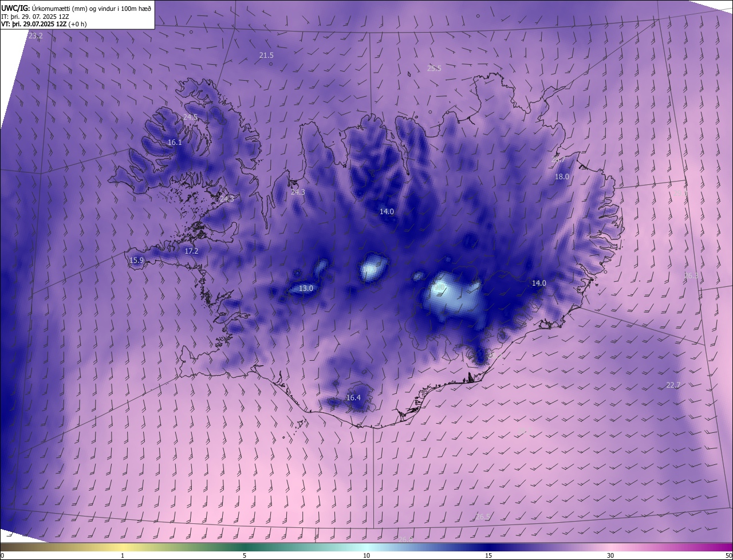The width and height of the screenshot is (733, 560).
Task: Click the 15.9 value label
Action: (136, 261)
